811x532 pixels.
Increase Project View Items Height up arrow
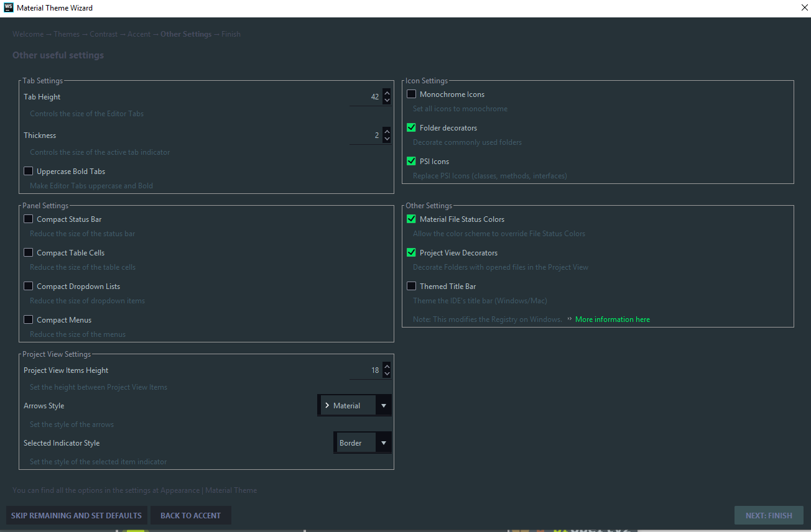387,367
